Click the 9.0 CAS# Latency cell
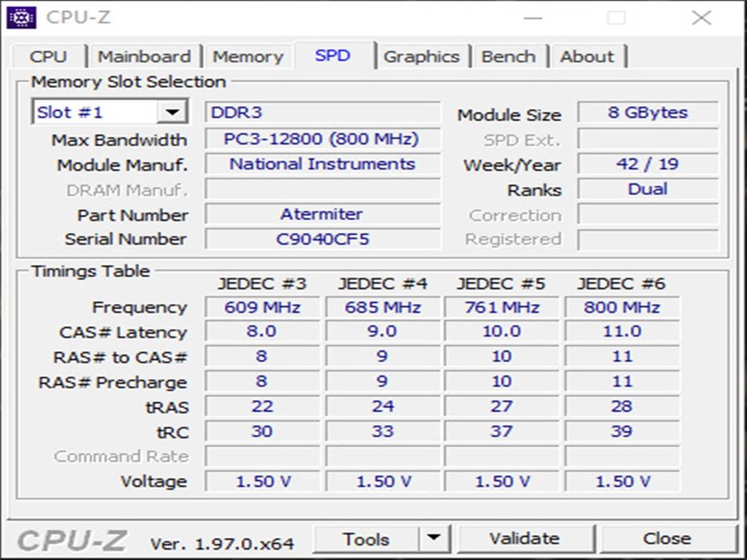This screenshot has height=560, width=747. [383, 331]
